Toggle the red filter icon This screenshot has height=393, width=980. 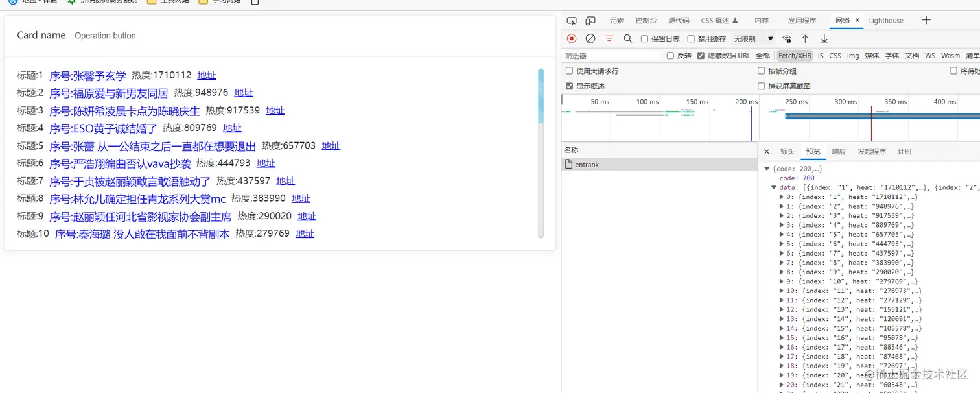click(x=609, y=39)
